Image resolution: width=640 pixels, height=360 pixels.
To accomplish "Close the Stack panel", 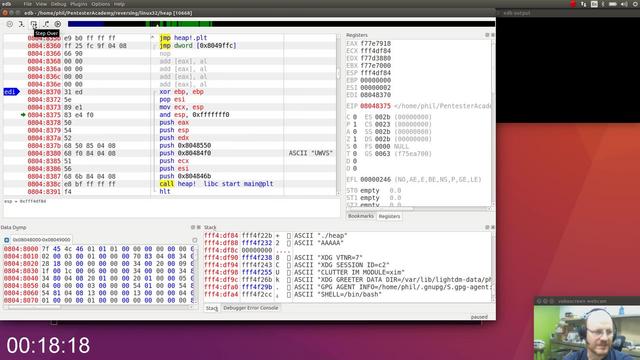I will 493,227.
